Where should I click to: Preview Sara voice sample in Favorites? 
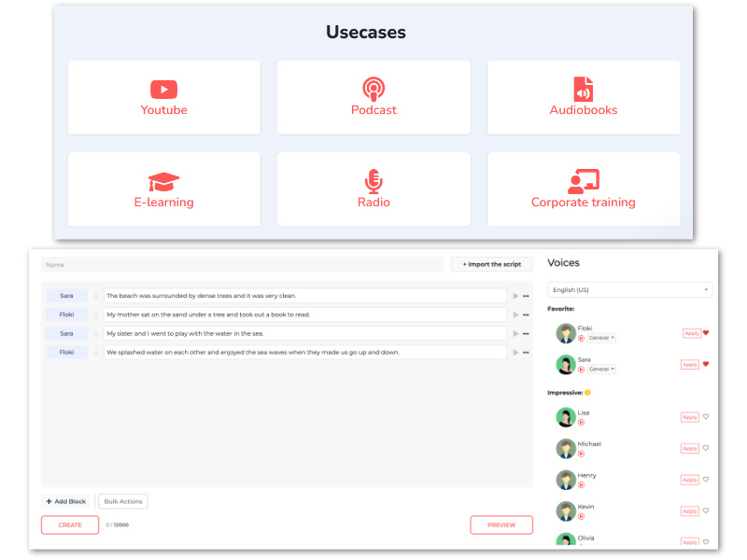581,370
